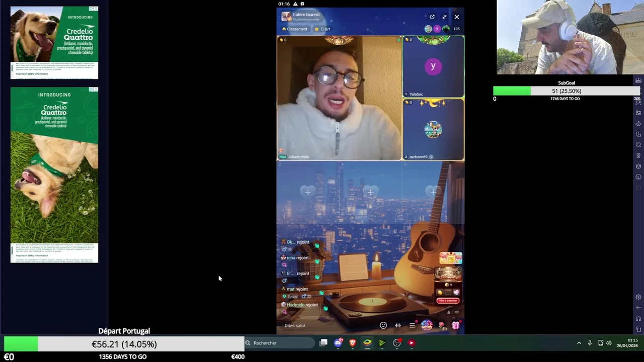Click the 'nina rejoint' chat message

[x=298, y=258]
